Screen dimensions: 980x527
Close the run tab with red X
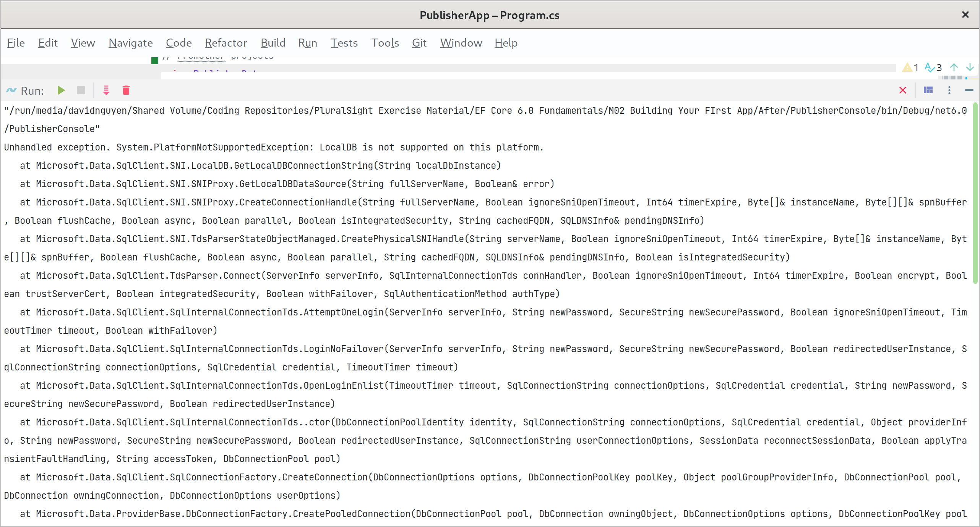coord(903,91)
